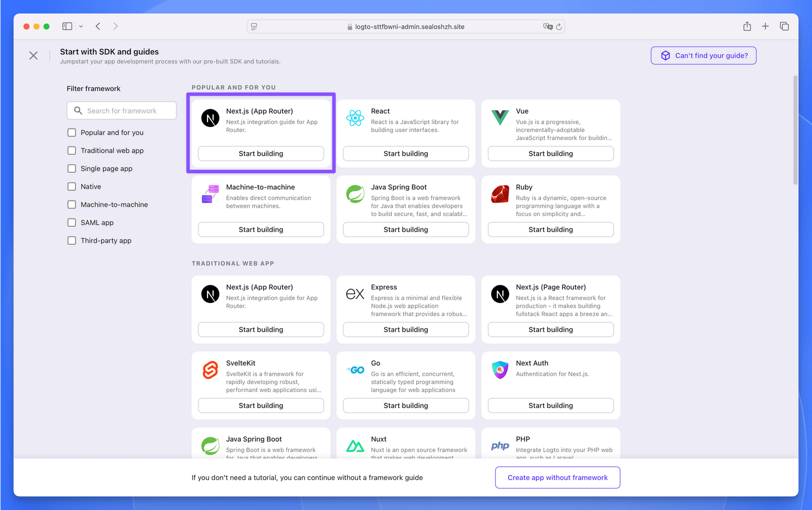Enable the Traditional web app filter
The image size is (812, 510).
point(72,150)
